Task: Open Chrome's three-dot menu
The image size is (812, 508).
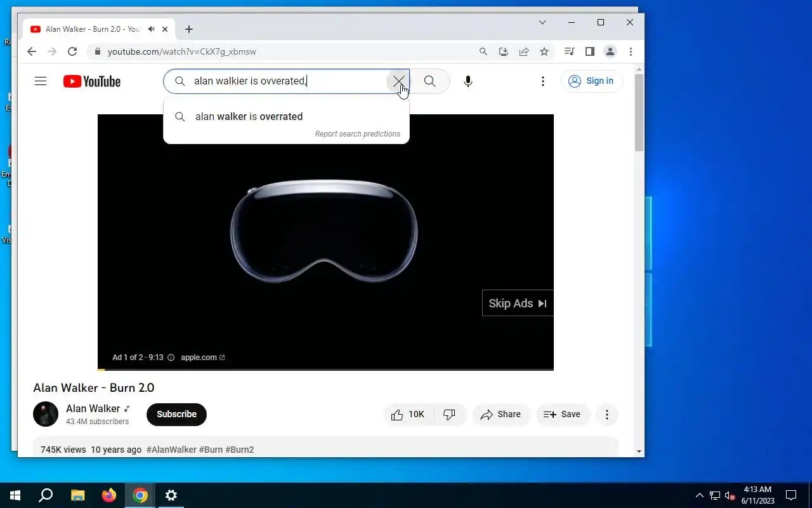Action: pyautogui.click(x=631, y=51)
